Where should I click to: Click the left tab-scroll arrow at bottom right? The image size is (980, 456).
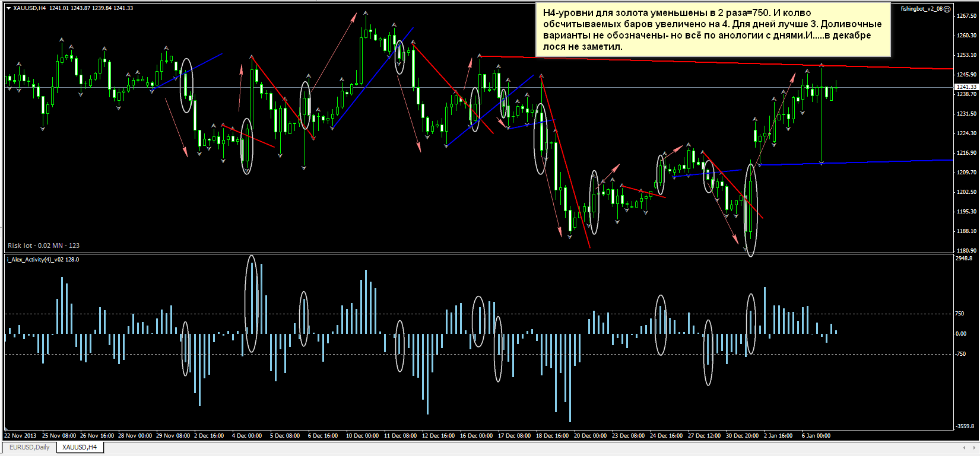tap(963, 447)
